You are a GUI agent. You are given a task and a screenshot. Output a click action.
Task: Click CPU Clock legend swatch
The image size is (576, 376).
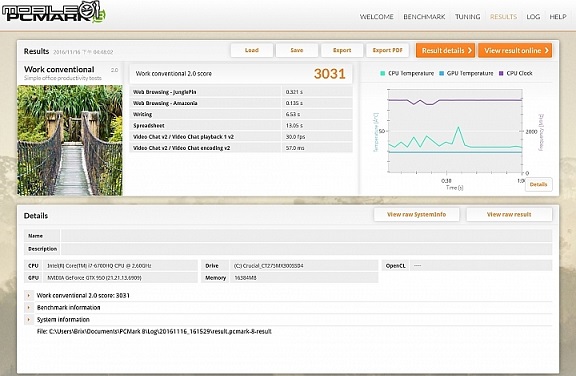[501, 73]
